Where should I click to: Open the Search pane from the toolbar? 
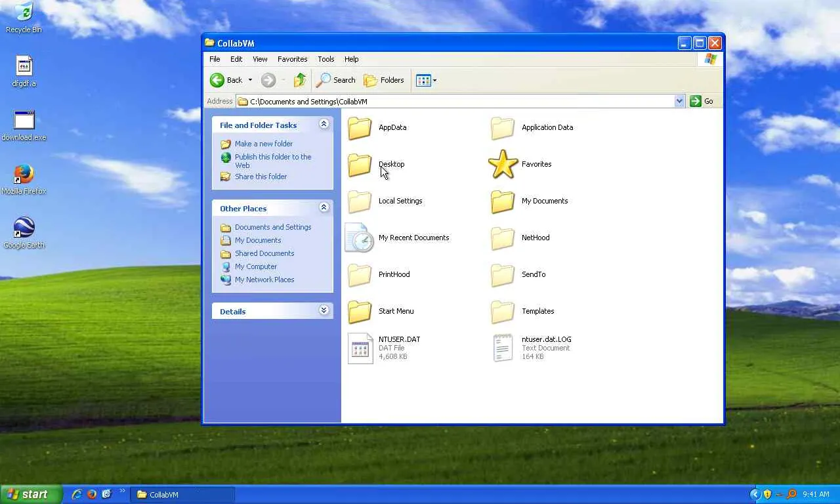(x=335, y=80)
